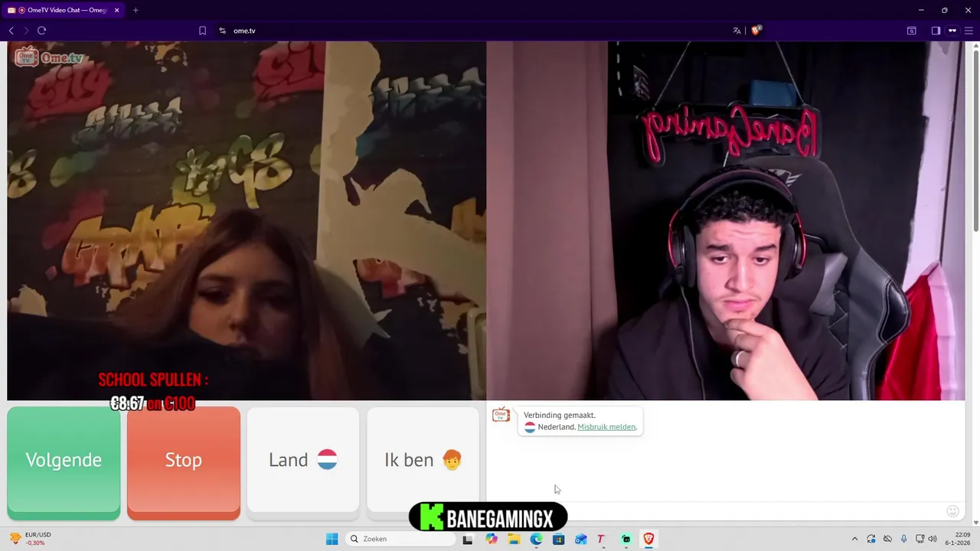Click the Ome.tv logo on the video
Image resolution: width=980 pixels, height=551 pixels.
pyautogui.click(x=49, y=57)
